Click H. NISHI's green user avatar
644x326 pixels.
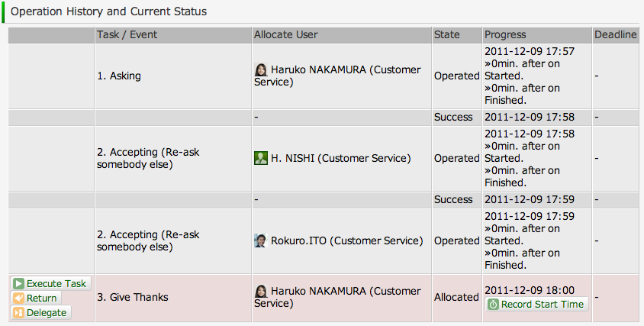pos(261,158)
